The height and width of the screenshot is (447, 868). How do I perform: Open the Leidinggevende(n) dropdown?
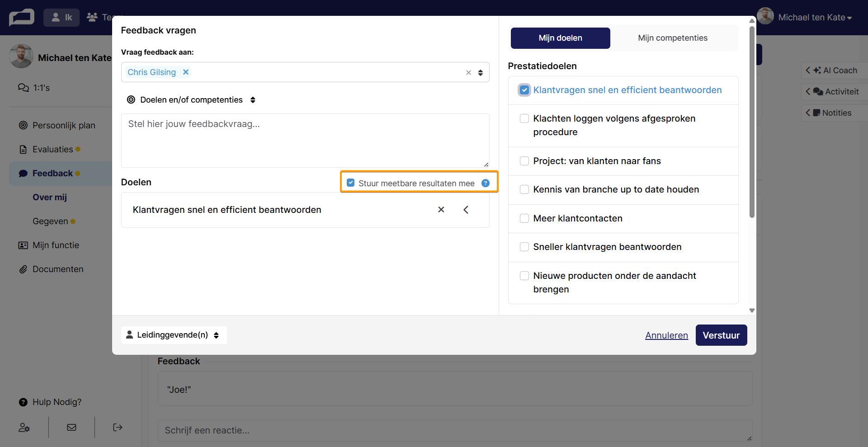coord(174,335)
